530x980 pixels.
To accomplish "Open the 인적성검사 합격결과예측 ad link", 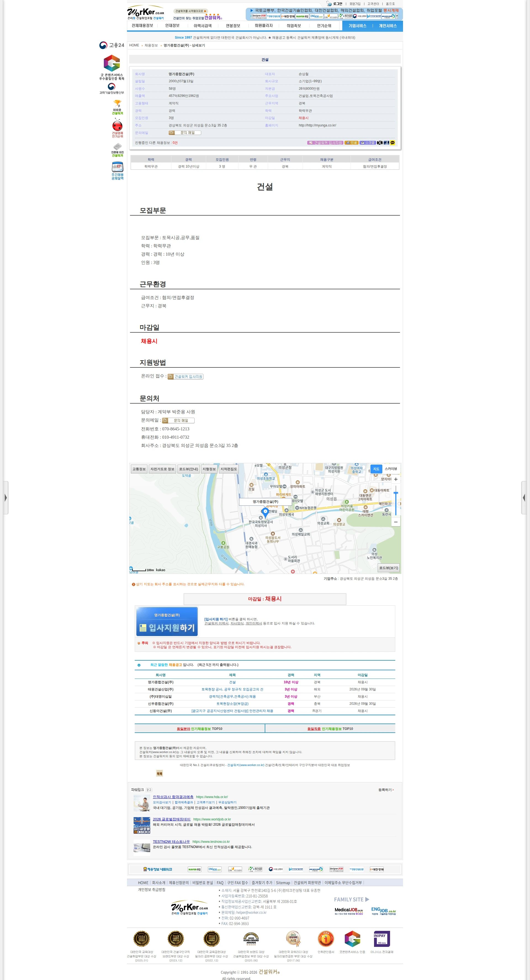I will point(173,797).
